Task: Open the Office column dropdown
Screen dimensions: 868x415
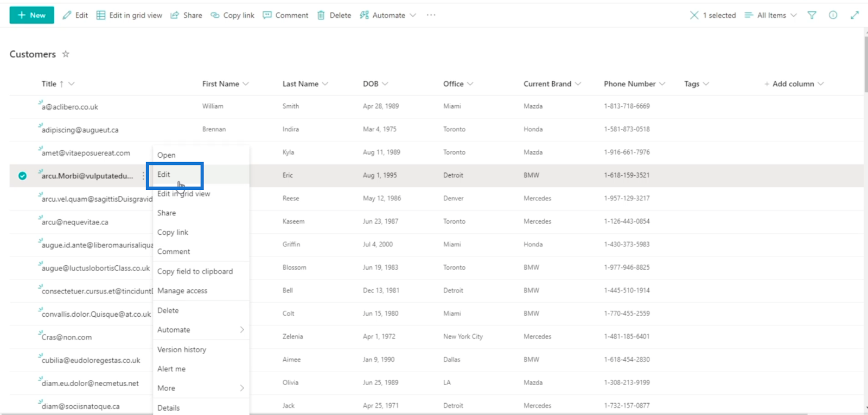Action: point(470,84)
